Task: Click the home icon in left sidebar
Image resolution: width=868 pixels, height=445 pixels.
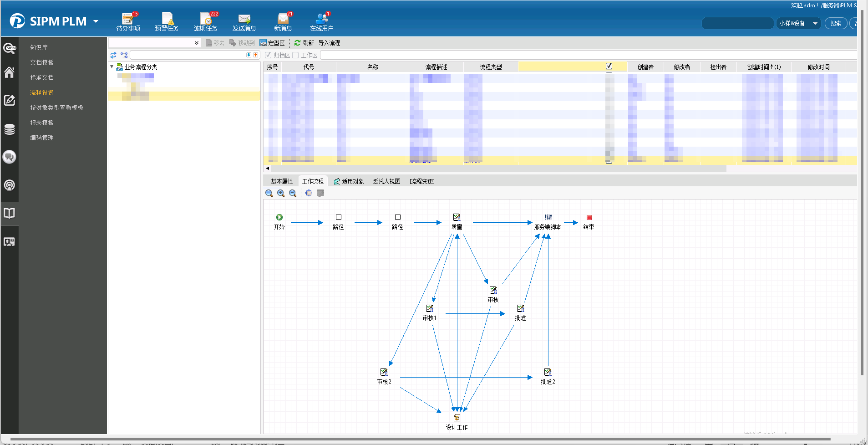Action: point(9,72)
